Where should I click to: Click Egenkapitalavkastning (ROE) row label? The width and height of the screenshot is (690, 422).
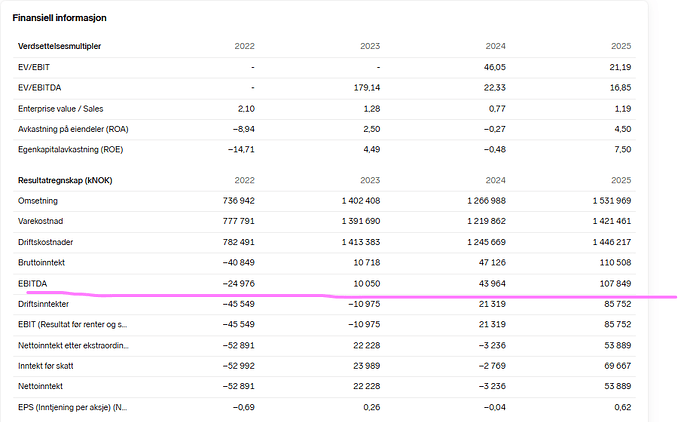pyautogui.click(x=70, y=149)
